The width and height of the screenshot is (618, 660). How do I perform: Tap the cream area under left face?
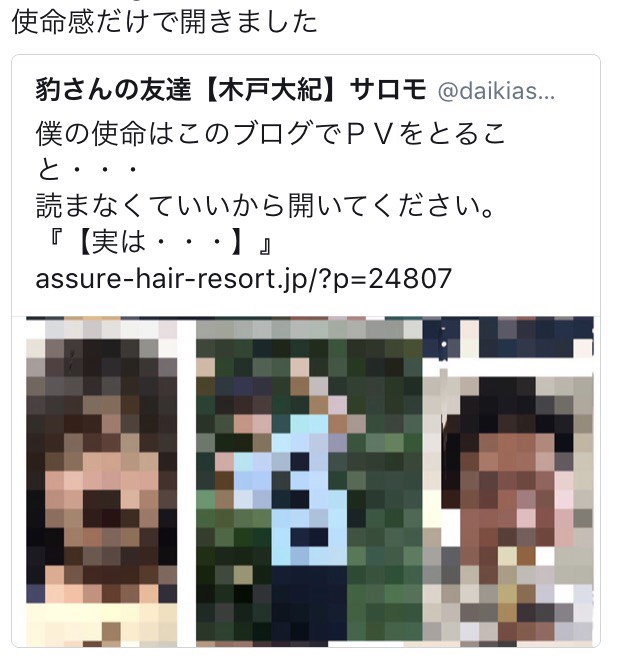101,623
